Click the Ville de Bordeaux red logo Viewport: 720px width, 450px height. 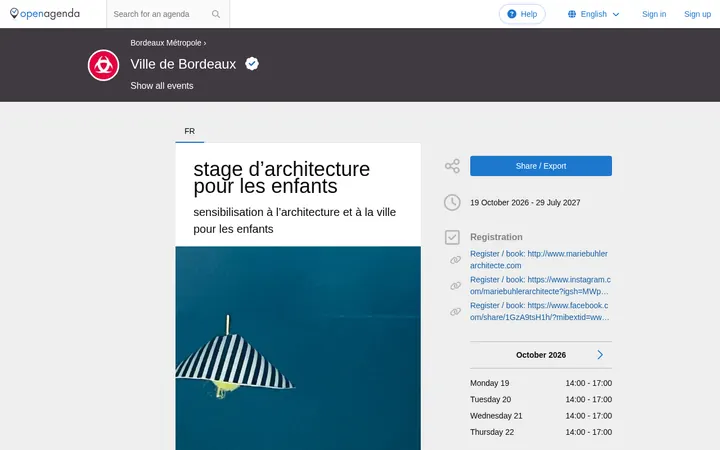coord(103,65)
